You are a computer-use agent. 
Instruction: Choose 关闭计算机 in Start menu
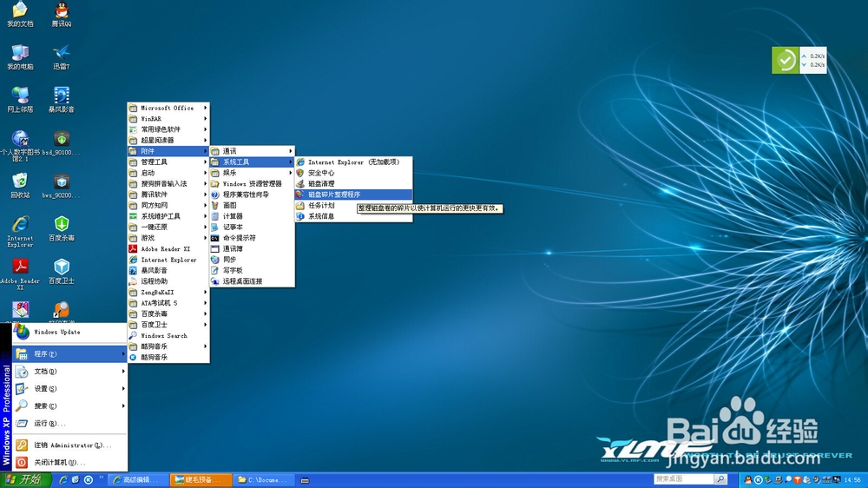(69, 462)
